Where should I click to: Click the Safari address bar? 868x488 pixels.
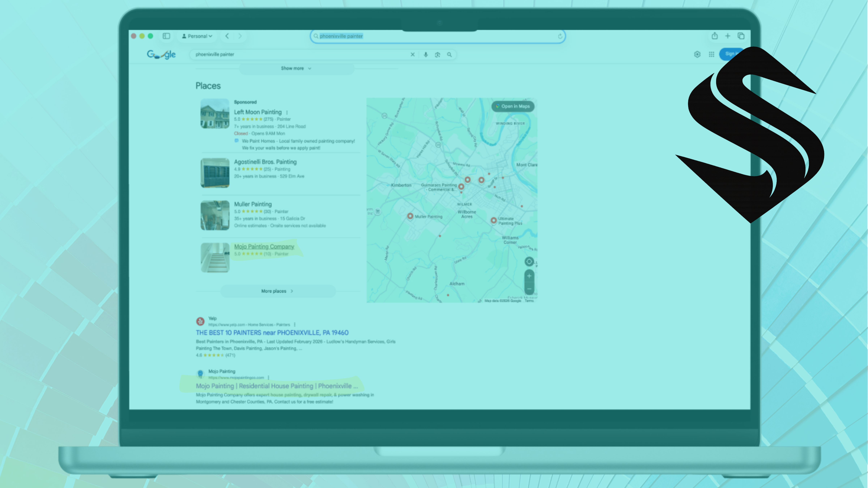tap(437, 36)
